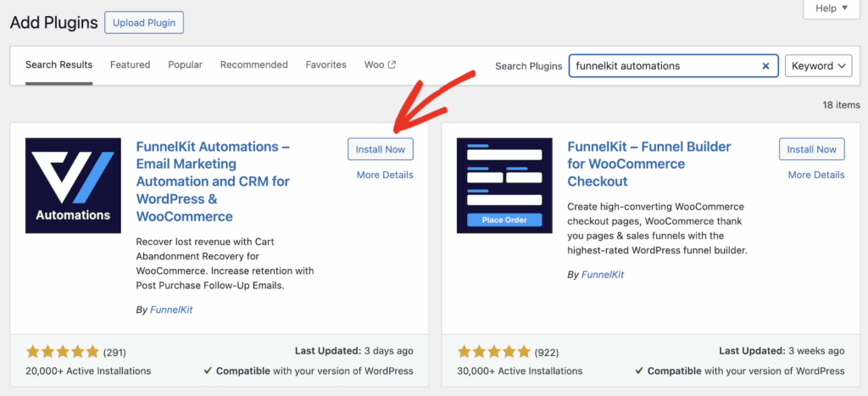
Task: Click the compatibility note under FunnelKit Automations
Action: coord(309,371)
